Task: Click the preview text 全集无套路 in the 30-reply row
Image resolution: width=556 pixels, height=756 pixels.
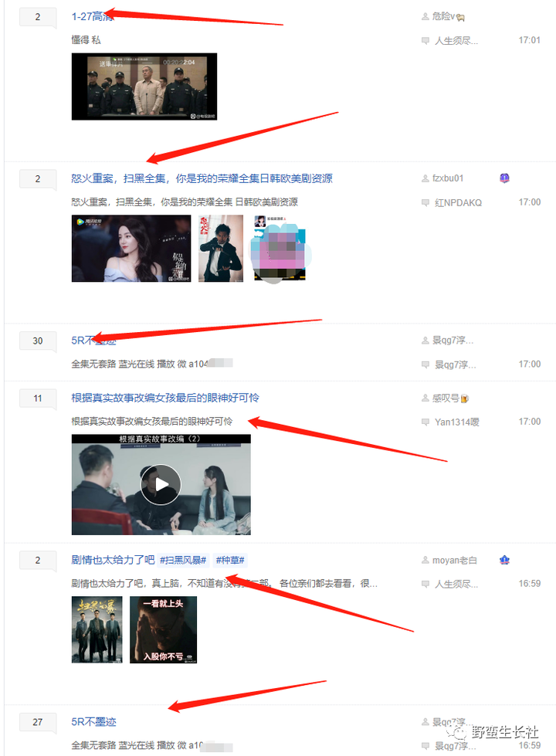Action: click(139, 364)
